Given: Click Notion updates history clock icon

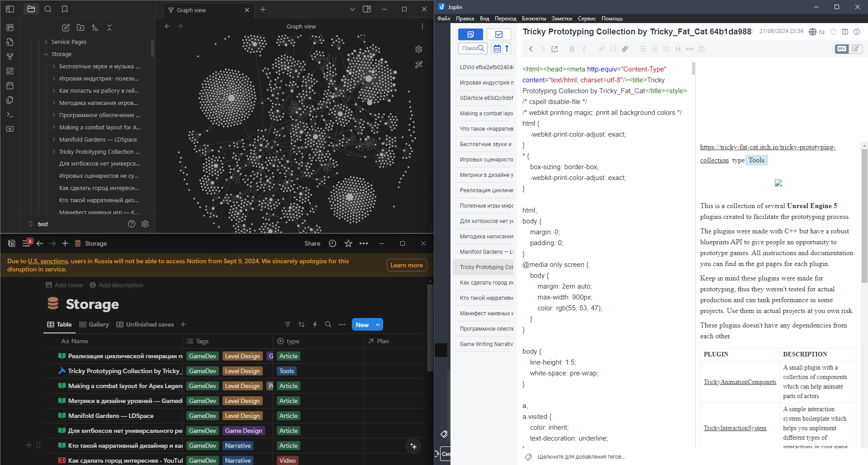Looking at the screenshot, I should [332, 243].
